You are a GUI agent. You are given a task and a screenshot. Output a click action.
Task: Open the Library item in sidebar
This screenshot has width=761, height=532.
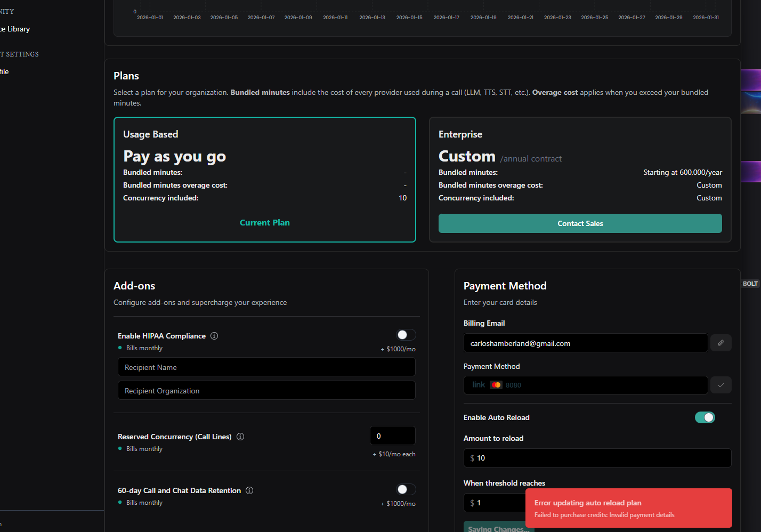pos(16,29)
